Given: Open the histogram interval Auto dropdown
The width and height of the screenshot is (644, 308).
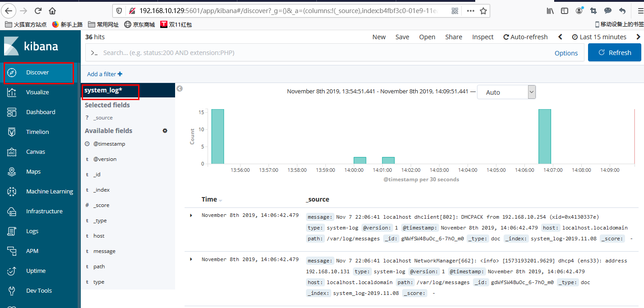Looking at the screenshot, I should coord(506,92).
